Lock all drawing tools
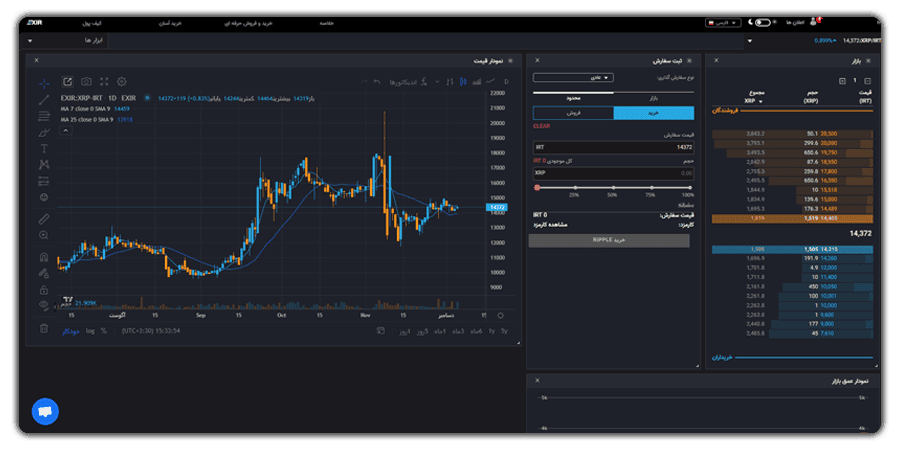 pos(44,289)
